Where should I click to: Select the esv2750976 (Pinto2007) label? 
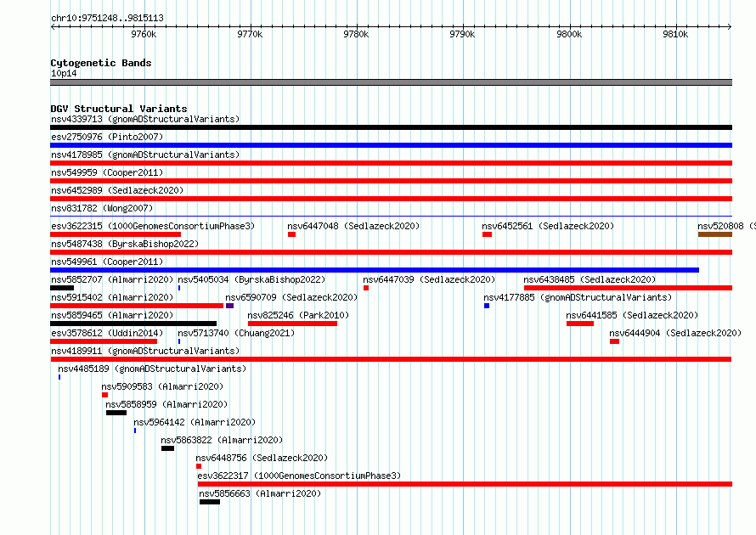[107, 137]
